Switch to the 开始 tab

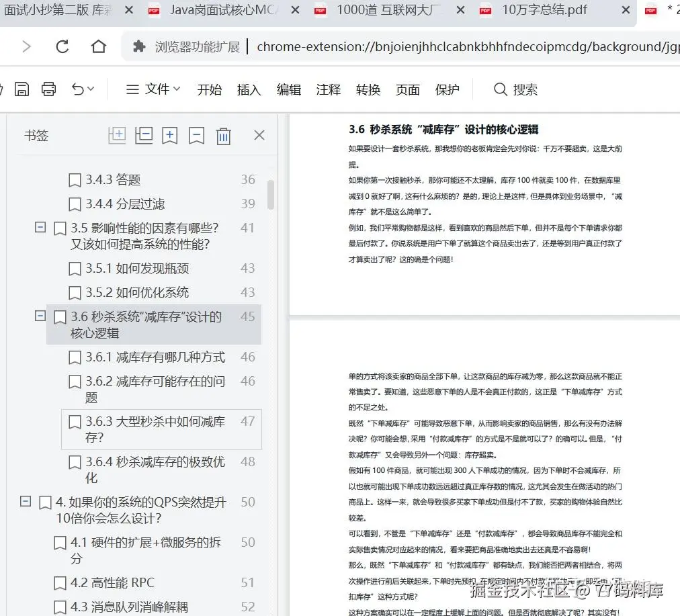click(210, 90)
